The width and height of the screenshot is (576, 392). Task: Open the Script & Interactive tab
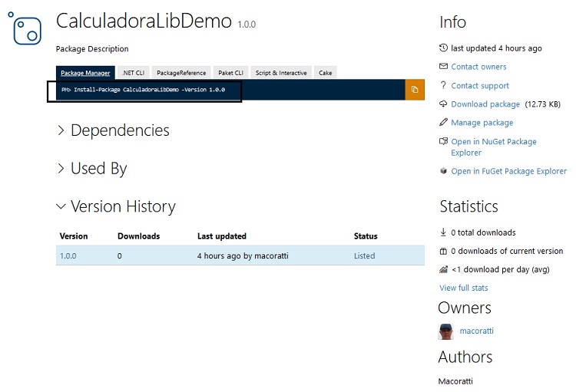pyautogui.click(x=281, y=73)
